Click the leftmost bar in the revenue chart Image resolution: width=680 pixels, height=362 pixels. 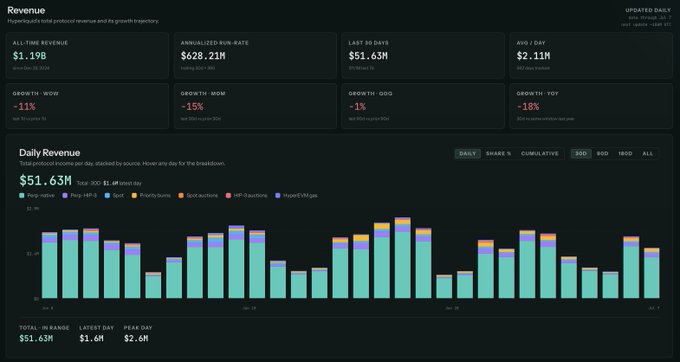(x=49, y=265)
